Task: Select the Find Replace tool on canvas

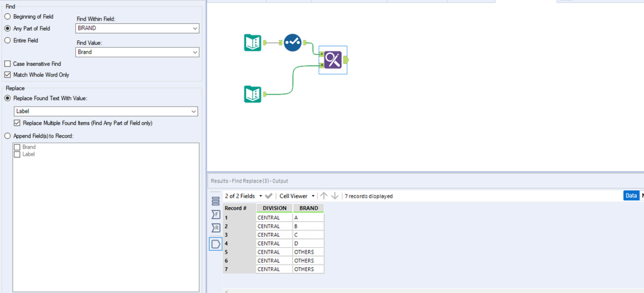Action: pyautogui.click(x=333, y=59)
